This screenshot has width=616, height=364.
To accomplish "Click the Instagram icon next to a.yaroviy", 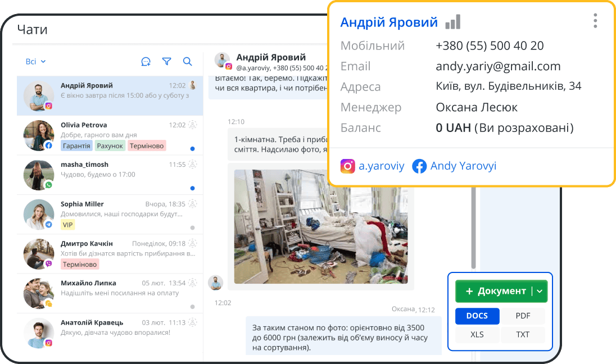I will (348, 166).
